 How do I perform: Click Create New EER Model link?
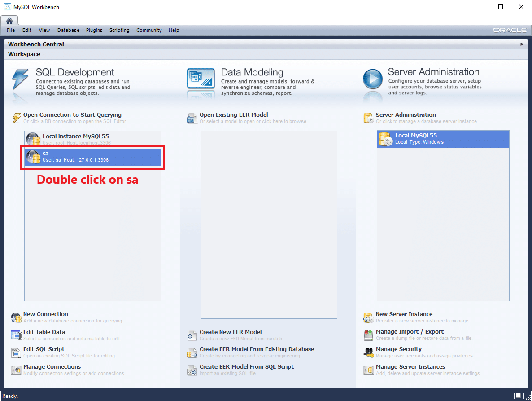click(x=231, y=332)
